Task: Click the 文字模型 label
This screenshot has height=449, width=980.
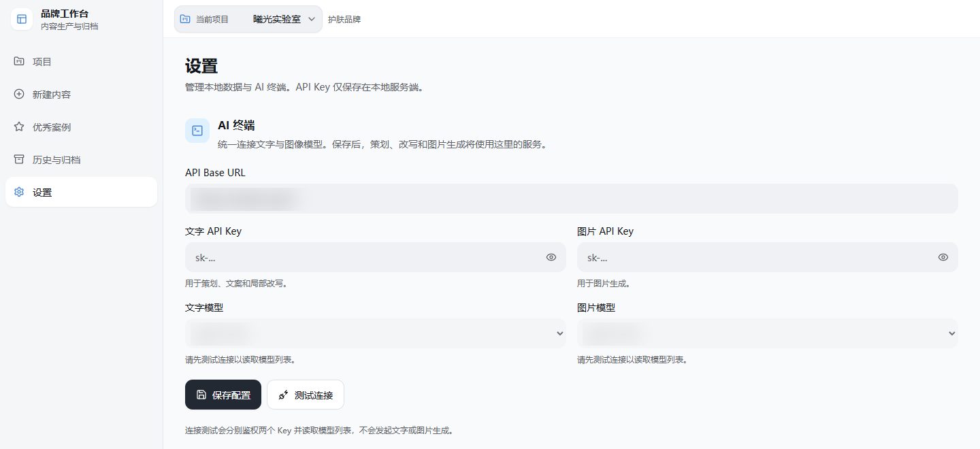Action: point(204,307)
